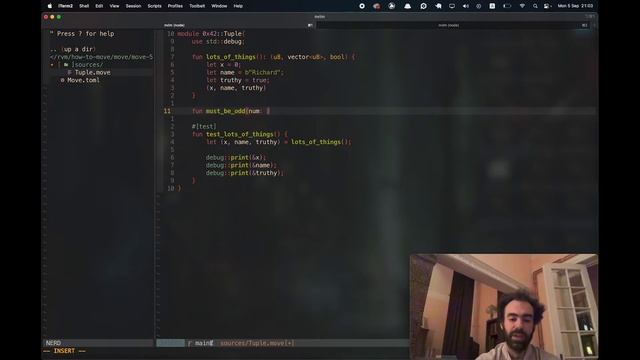This screenshot has height=360, width=640.
Task: Open the volume control in menu bar
Action: [x=466, y=6]
